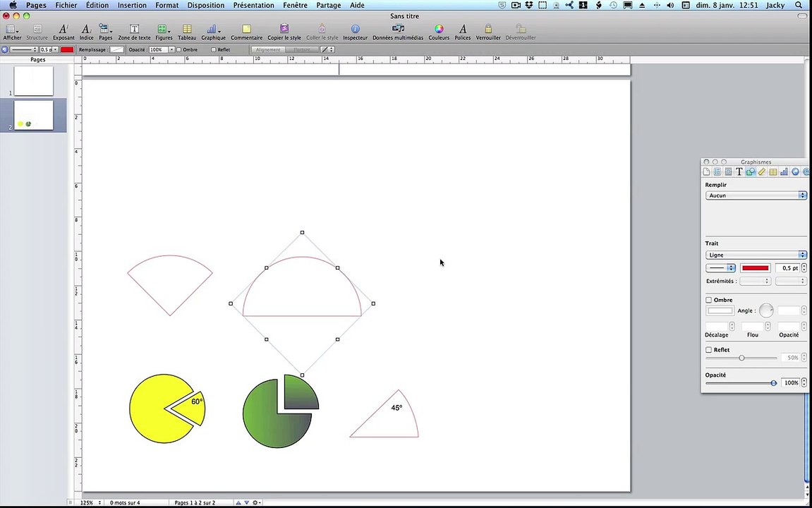Open the Polices fonts panel
The width and height of the screenshot is (812, 508).
pyautogui.click(x=463, y=32)
